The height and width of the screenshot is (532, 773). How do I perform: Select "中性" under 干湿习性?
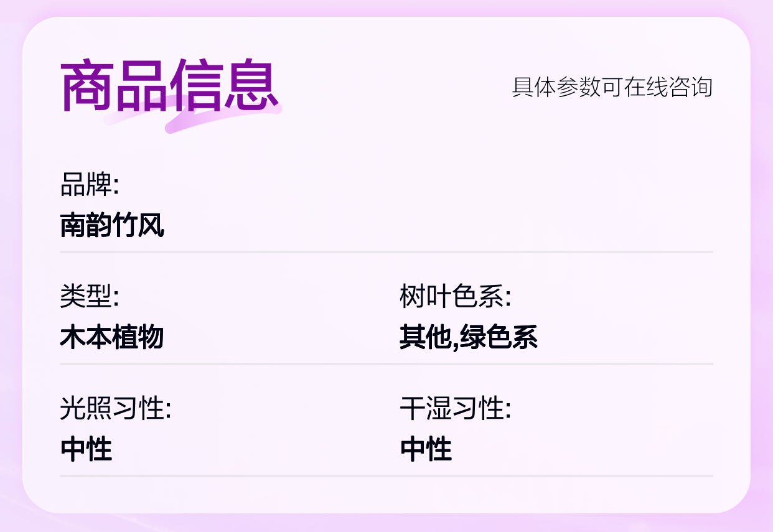click(x=426, y=449)
